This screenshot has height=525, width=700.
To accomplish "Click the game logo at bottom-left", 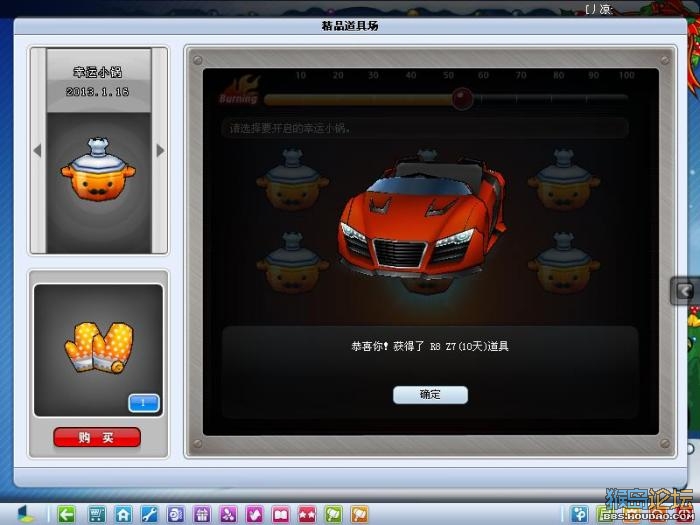I will (x=25, y=514).
